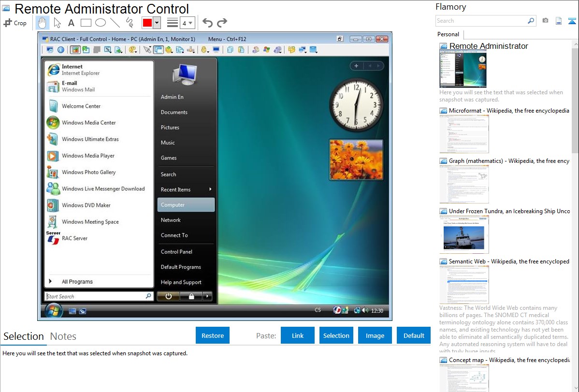579x392 pixels.
Task: Open the color picker dropdown arrow
Action: click(x=157, y=23)
